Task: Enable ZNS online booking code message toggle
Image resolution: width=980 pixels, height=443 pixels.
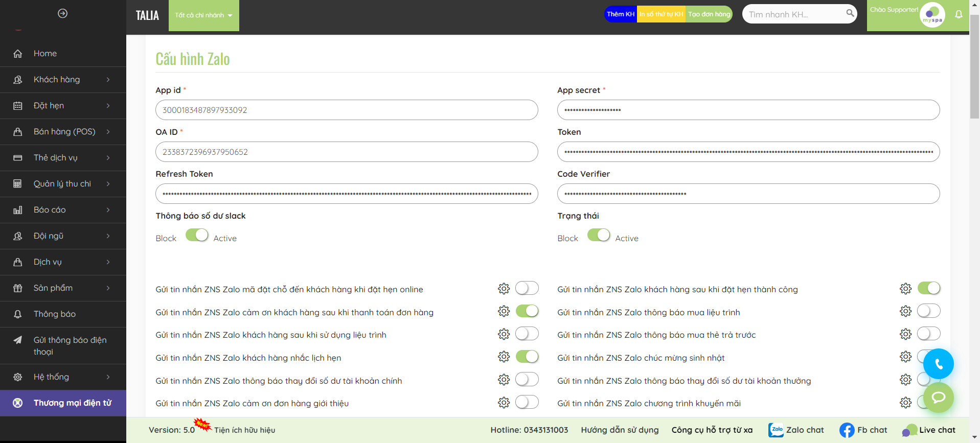Action: (x=527, y=288)
